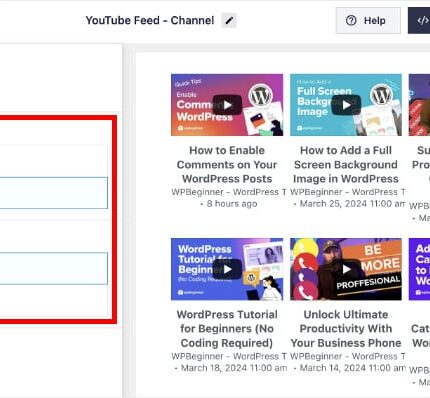
Task: Click WPBeginner channel name under WordPress Tutorial video
Action: [x=229, y=356]
